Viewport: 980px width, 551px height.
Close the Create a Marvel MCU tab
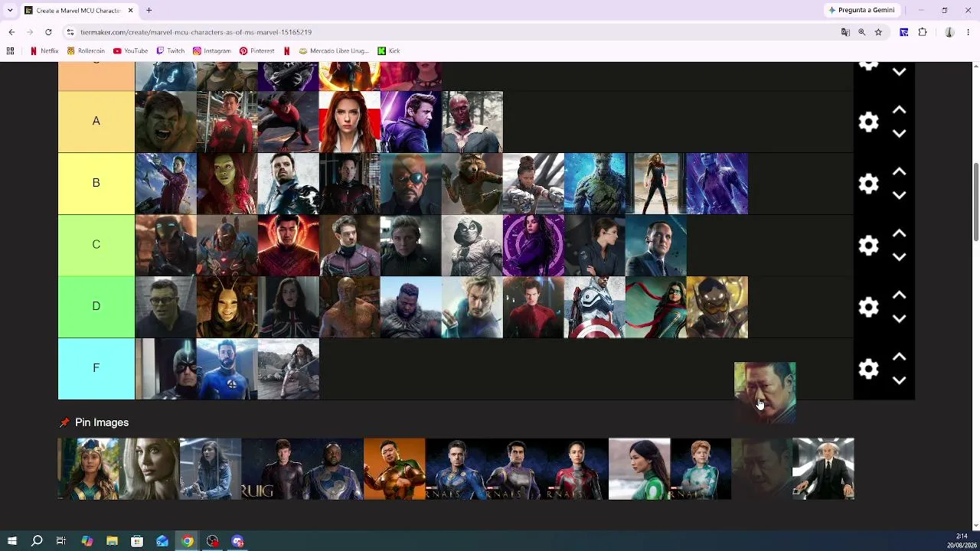pyautogui.click(x=130, y=10)
